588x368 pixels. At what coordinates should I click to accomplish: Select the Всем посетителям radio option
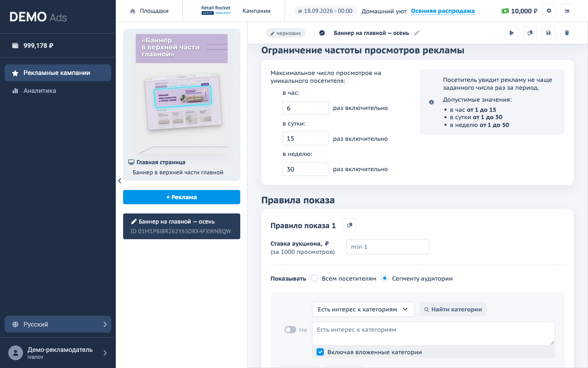[x=315, y=278]
